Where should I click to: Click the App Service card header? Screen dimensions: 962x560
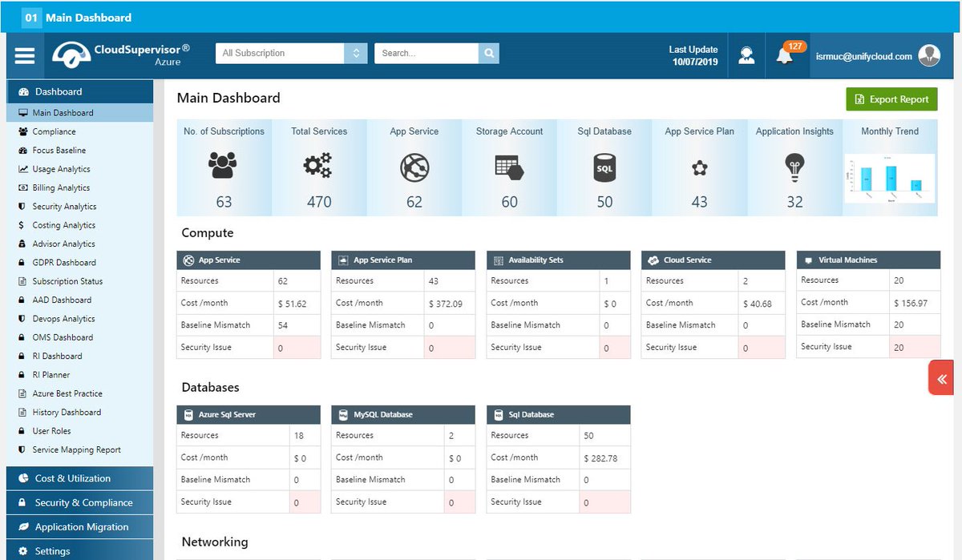(249, 260)
